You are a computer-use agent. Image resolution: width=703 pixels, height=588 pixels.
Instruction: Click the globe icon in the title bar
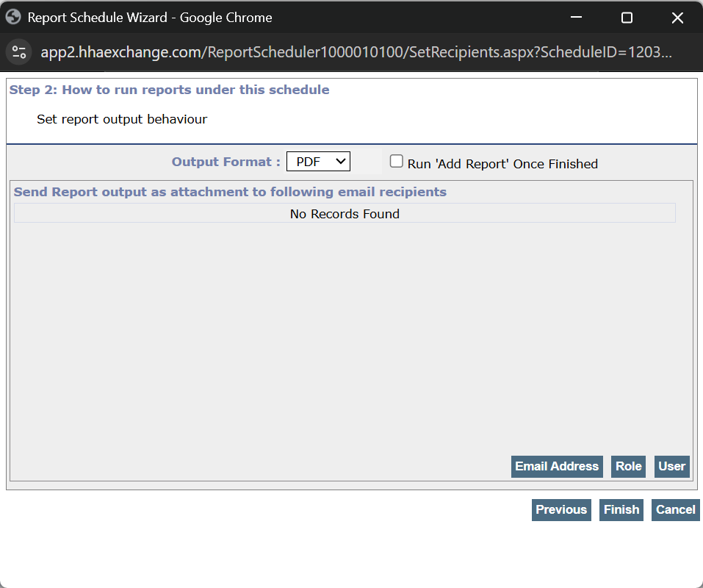coord(13,17)
